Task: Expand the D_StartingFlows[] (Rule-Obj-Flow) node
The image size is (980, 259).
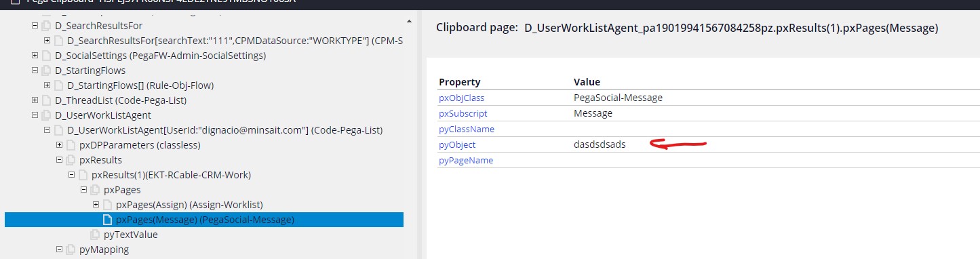Action: (x=47, y=85)
